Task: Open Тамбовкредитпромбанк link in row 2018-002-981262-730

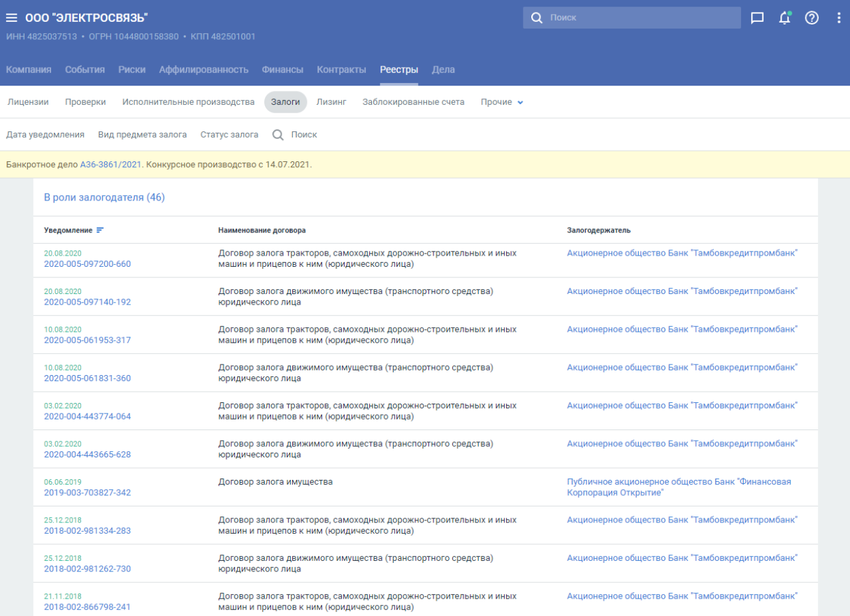Action: pyautogui.click(x=682, y=558)
